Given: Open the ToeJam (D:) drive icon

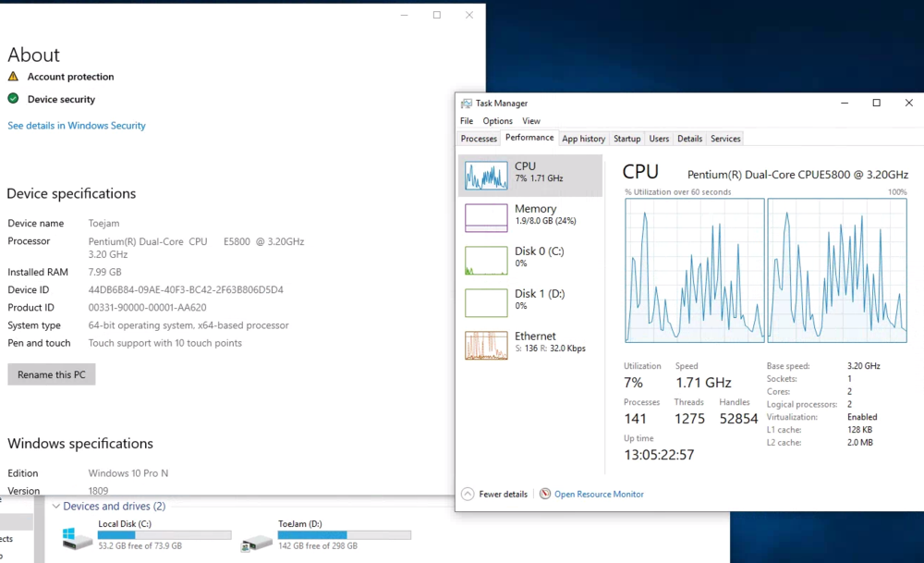Looking at the screenshot, I should [257, 540].
